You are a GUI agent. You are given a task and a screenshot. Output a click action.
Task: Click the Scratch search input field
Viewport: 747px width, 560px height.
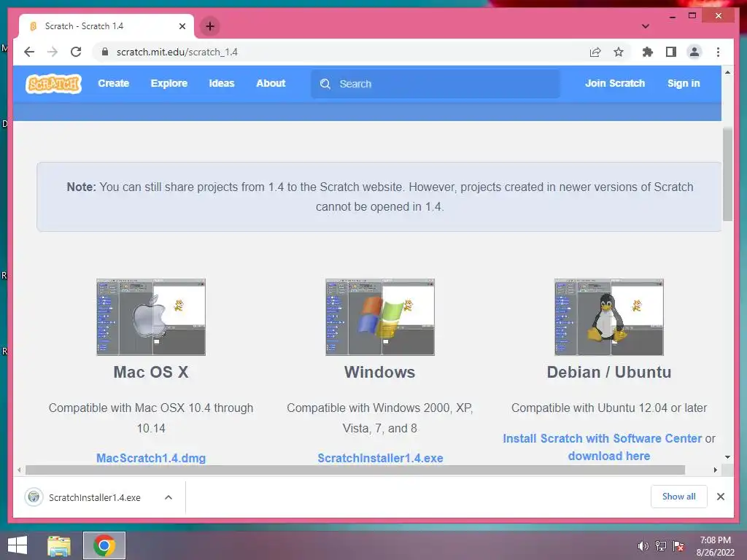(435, 84)
